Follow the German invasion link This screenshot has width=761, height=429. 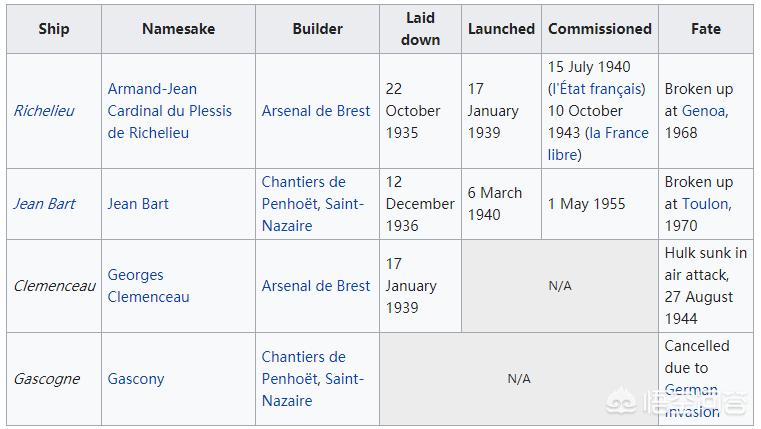click(x=692, y=401)
